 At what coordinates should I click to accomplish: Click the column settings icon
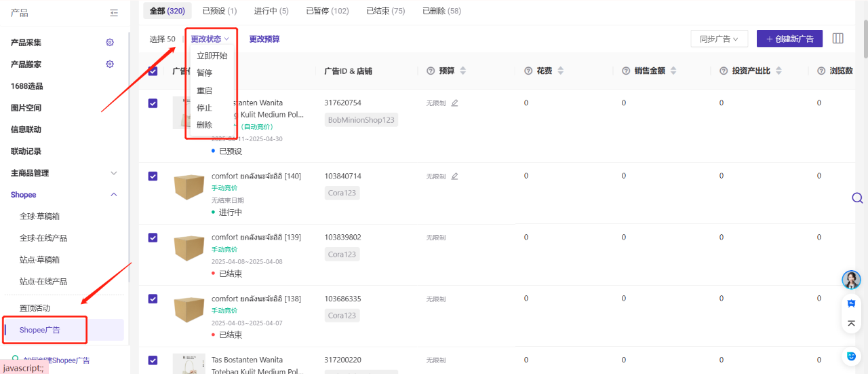point(838,39)
